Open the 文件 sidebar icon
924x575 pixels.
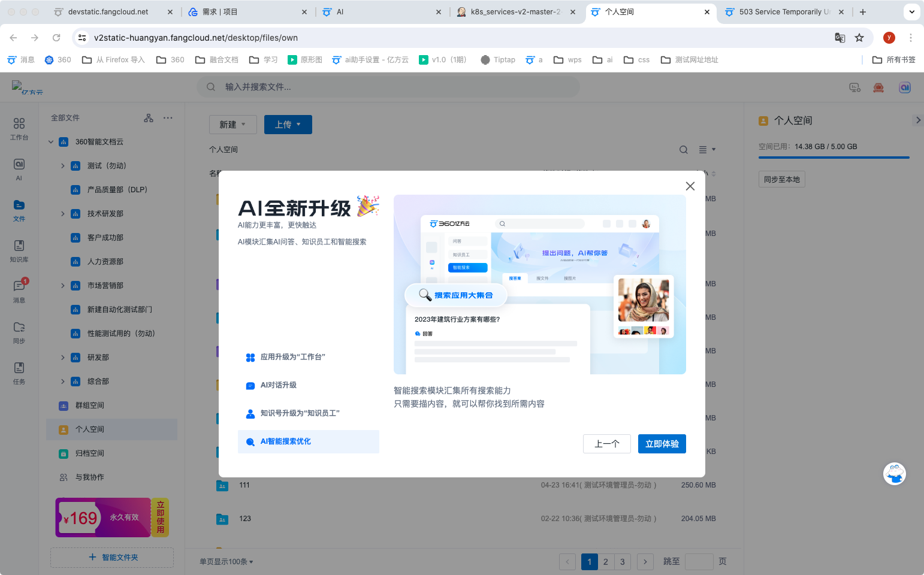tap(19, 210)
